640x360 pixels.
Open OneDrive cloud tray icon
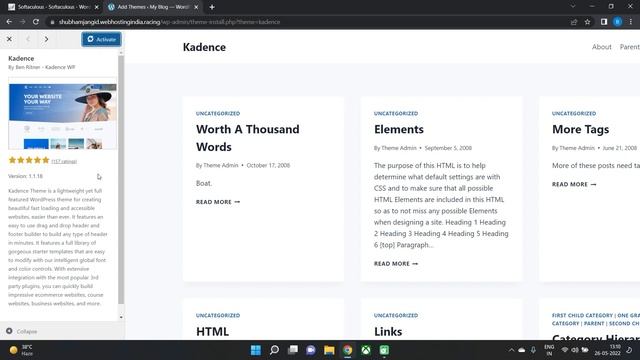522,350
